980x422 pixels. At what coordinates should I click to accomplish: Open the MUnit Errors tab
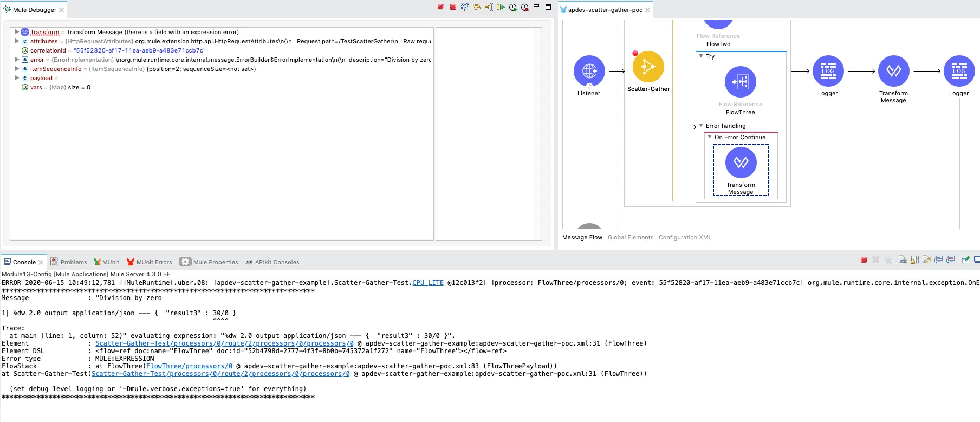point(149,262)
